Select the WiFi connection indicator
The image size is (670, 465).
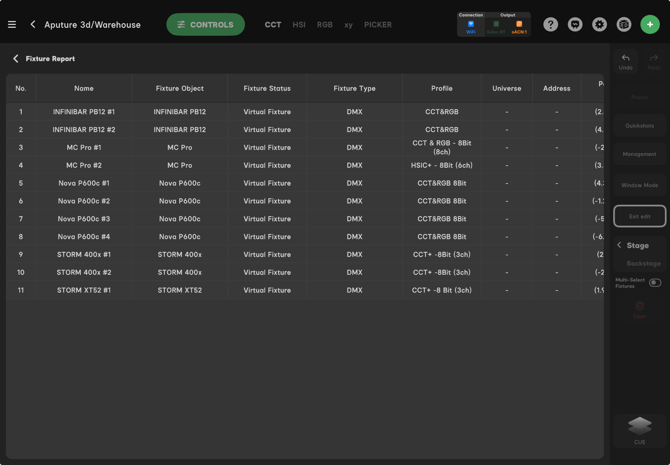pos(471,26)
